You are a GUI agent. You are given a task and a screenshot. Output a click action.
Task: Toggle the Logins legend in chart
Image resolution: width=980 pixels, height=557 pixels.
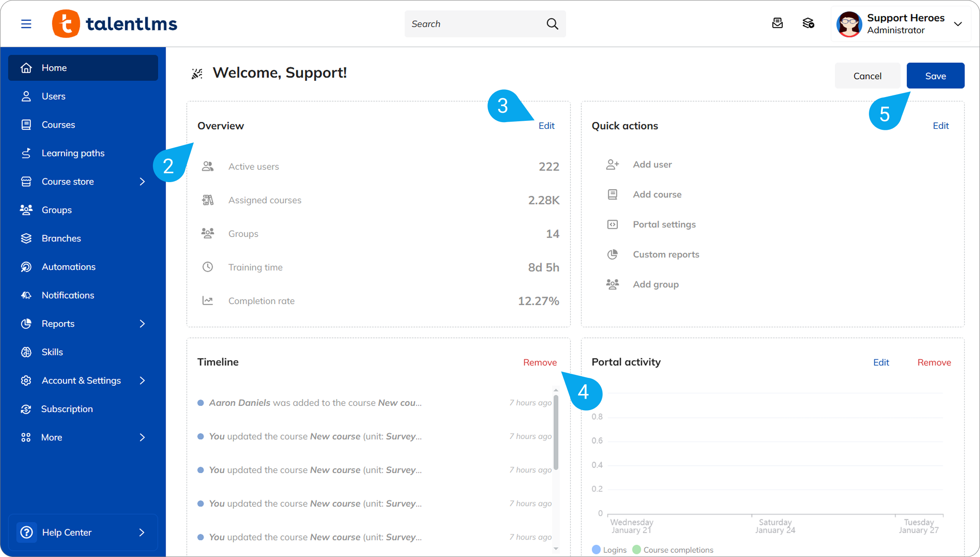click(609, 550)
